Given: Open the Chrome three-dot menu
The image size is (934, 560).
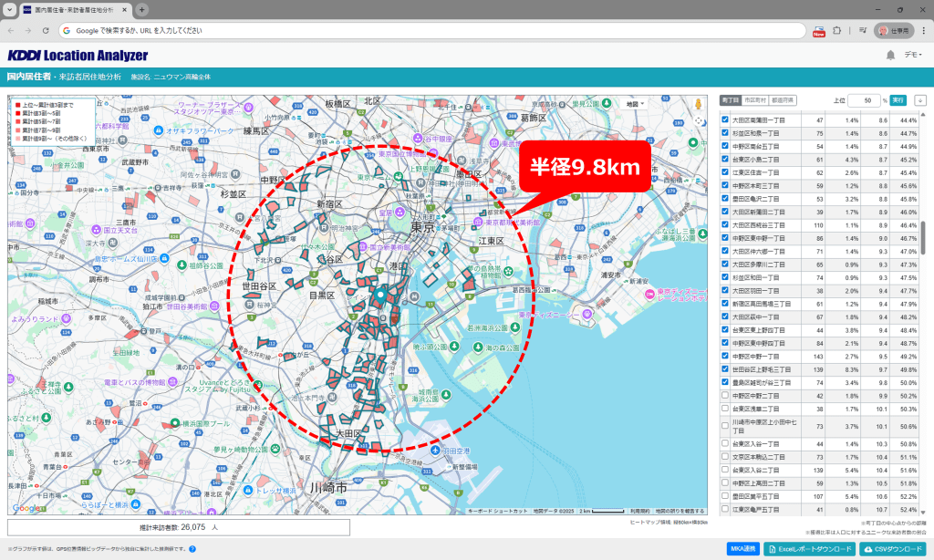Looking at the screenshot, I should (x=924, y=30).
